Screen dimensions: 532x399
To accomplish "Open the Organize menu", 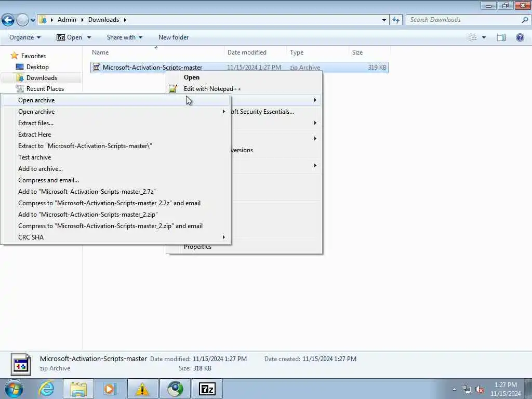I will pos(25,37).
